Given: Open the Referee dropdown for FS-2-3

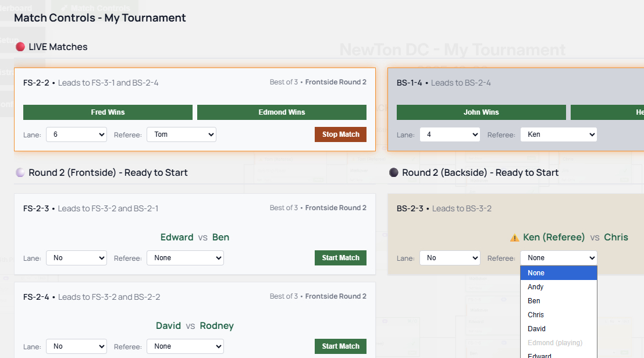Looking at the screenshot, I should pyautogui.click(x=185, y=257).
